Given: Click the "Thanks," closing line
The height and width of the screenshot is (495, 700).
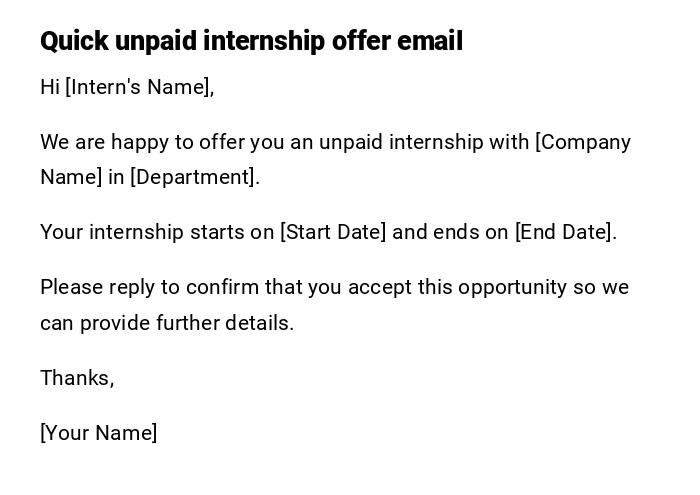Looking at the screenshot, I should 77,378.
